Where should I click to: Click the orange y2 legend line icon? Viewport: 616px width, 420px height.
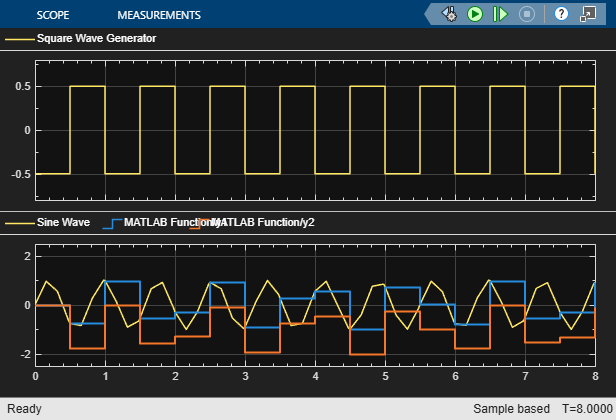coord(200,224)
